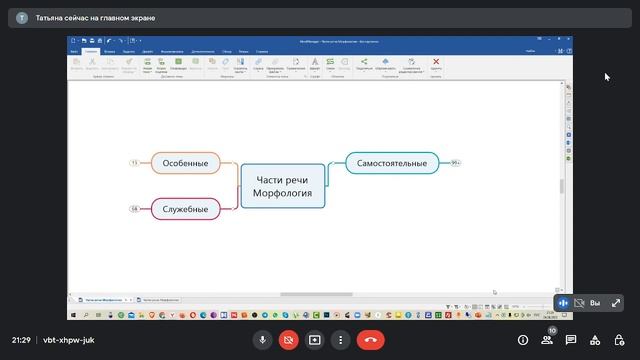
Task: Open Meet more options menu
Action: point(341,340)
